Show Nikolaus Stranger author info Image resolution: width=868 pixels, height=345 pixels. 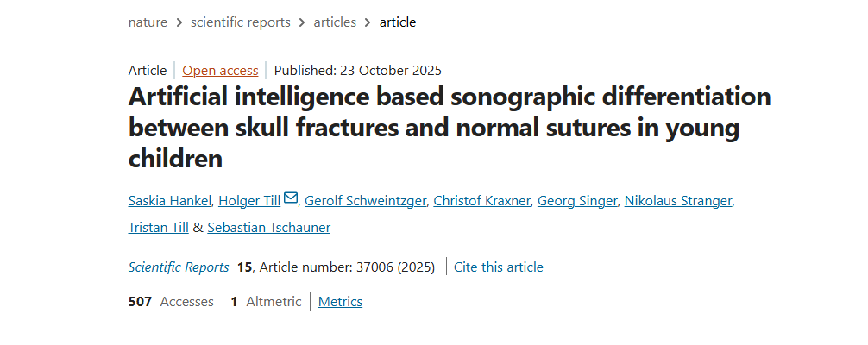click(x=679, y=201)
